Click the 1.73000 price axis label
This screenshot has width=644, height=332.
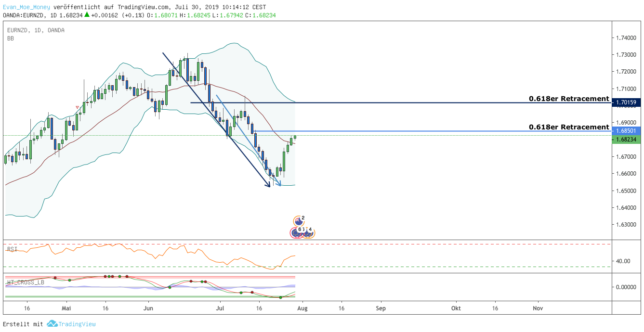[x=627, y=55]
